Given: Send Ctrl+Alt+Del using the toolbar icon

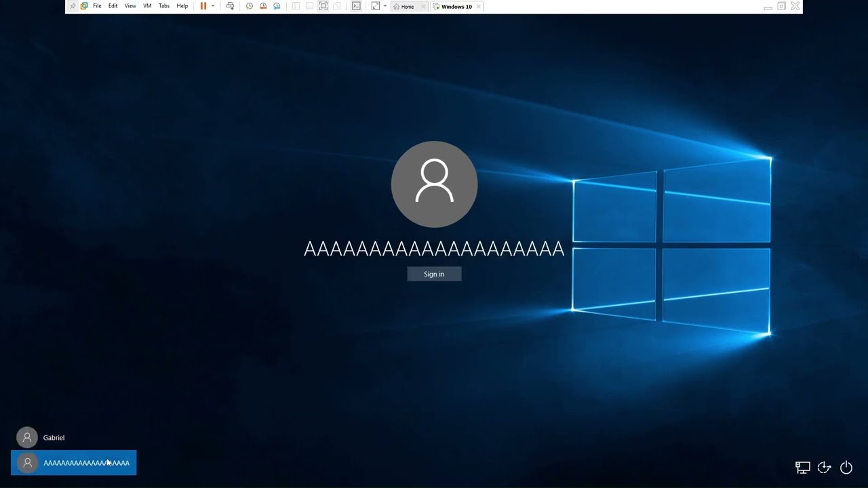Looking at the screenshot, I should [x=230, y=6].
